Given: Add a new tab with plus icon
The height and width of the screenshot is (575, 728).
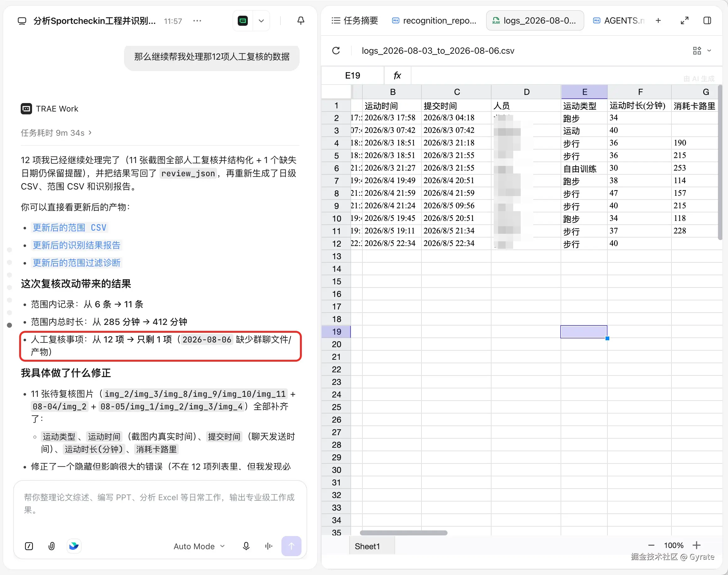Looking at the screenshot, I should [658, 20].
